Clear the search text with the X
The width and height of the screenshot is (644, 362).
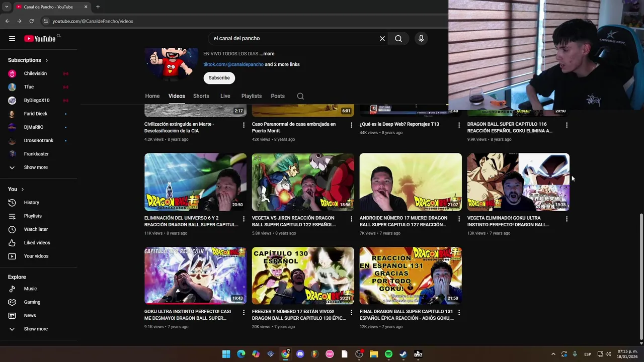tap(382, 39)
